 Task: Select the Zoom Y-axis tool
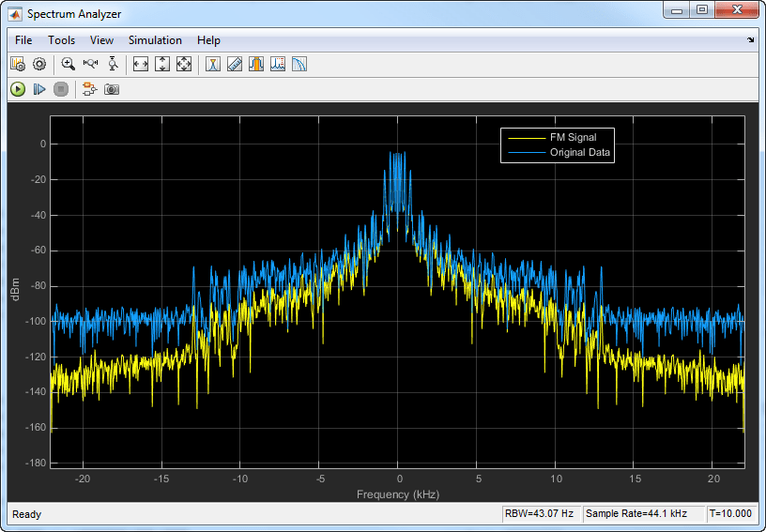click(x=113, y=65)
